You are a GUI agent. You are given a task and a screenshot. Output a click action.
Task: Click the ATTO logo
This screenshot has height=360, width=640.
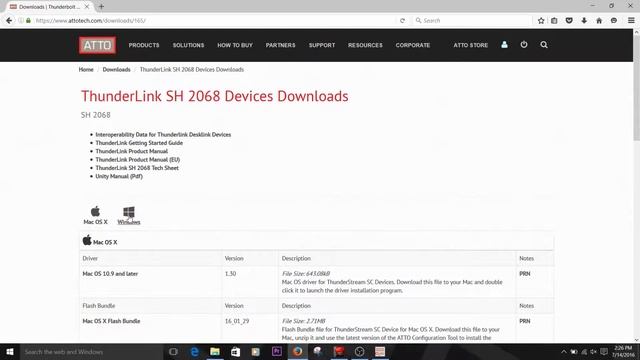tap(97, 45)
